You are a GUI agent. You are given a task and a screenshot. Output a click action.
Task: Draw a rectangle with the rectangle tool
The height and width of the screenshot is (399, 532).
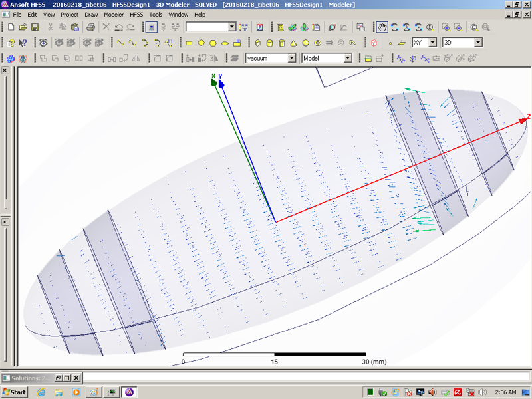(189, 43)
